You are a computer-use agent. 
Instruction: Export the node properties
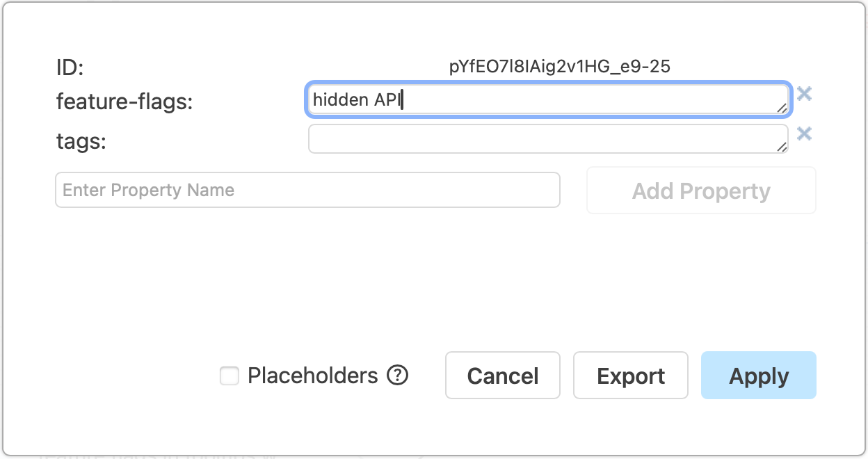630,376
